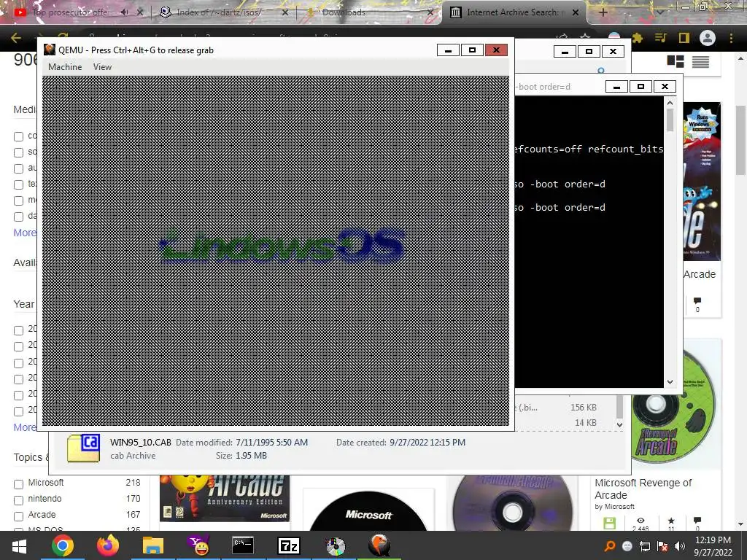Viewport: 747px width, 560px height.
Task: Click the Size 1.95 MB value
Action: 251,456
